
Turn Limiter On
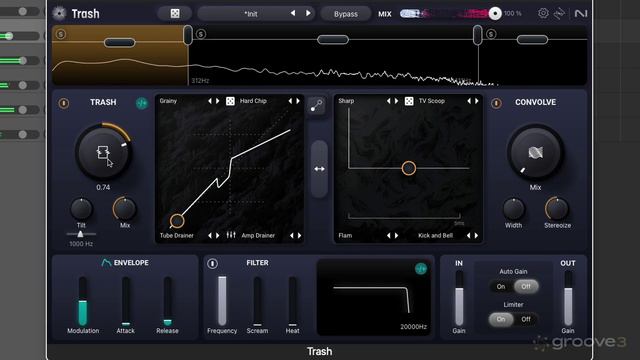501,319
